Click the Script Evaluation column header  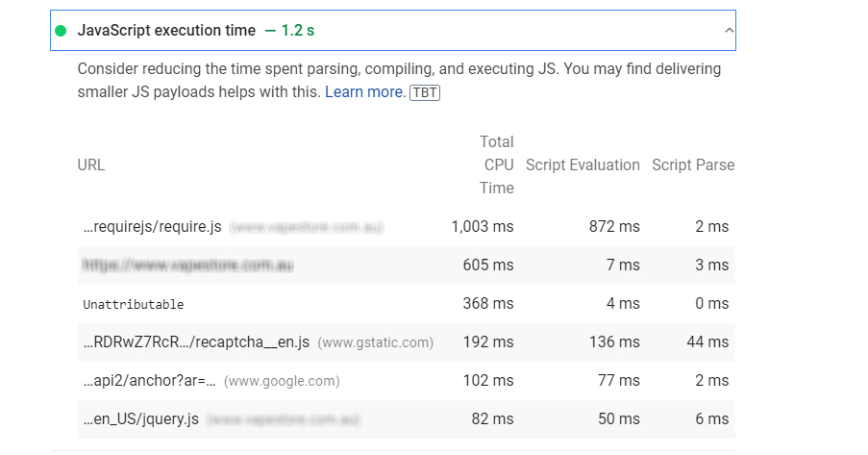[583, 164]
